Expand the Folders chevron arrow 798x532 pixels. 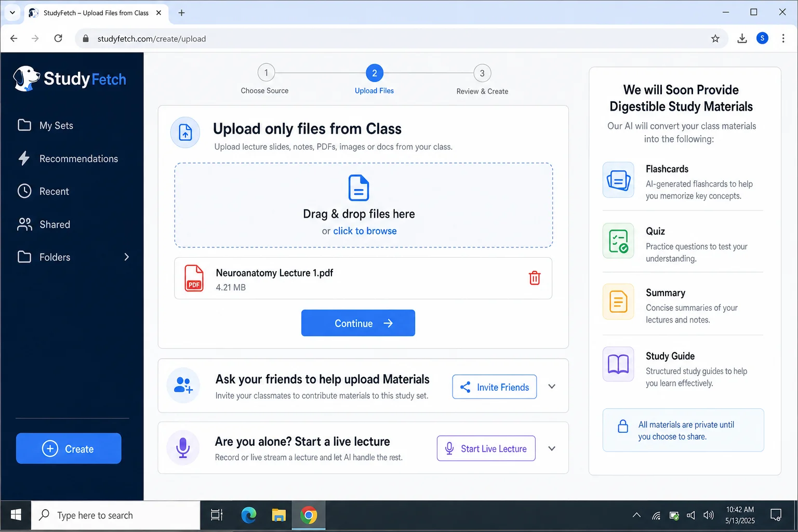tap(126, 257)
